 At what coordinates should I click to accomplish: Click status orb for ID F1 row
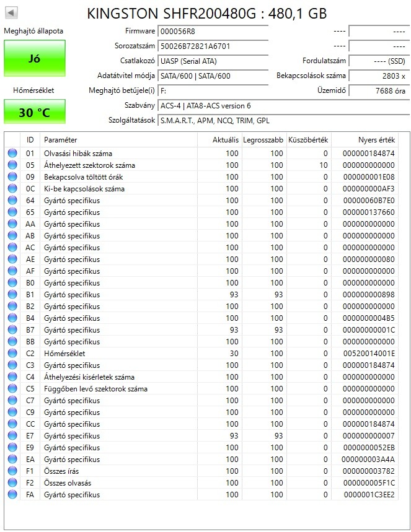coord(12,471)
